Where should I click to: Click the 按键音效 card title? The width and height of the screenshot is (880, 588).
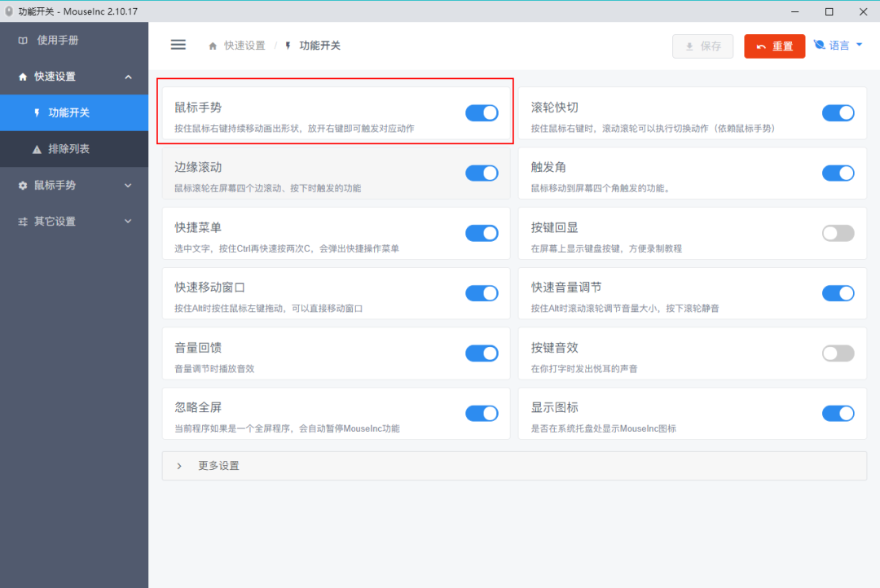point(555,347)
